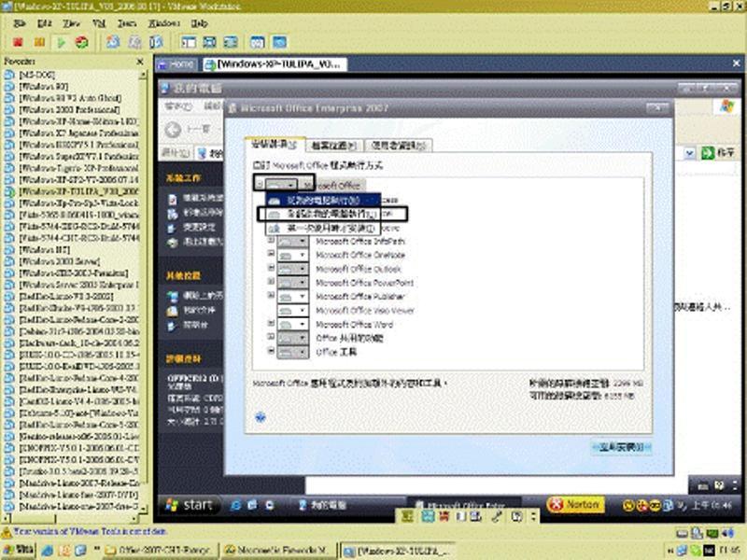Image resolution: width=747 pixels, height=560 pixels.
Task: Close the Favorites sidebar panel
Action: (139, 62)
